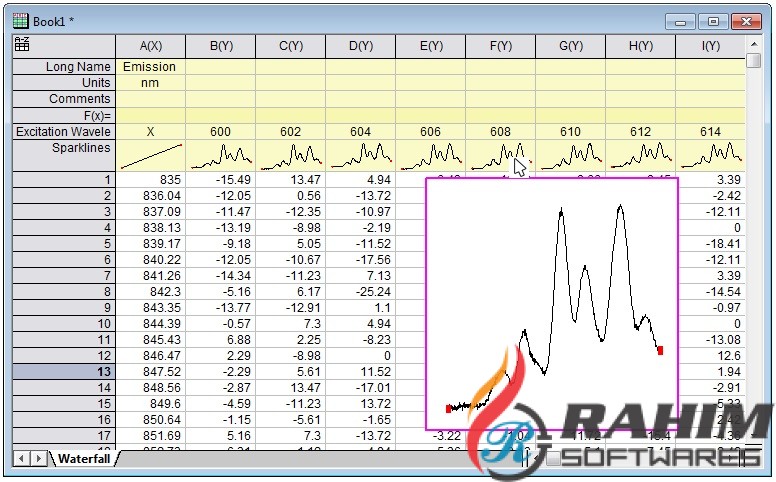The height and width of the screenshot is (482, 776).
Task: Click cell with value 835
Action: 150,180
